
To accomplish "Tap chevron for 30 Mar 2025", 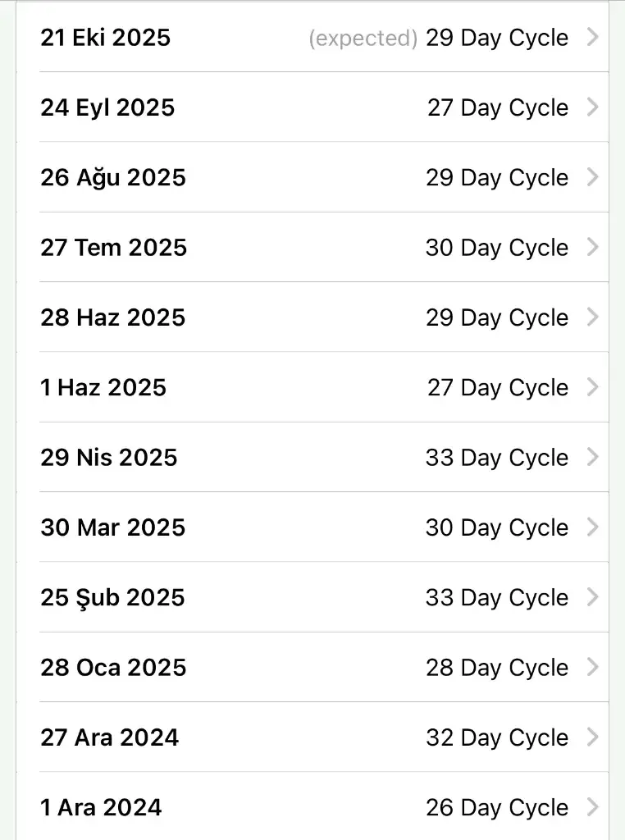I will coord(593,527).
